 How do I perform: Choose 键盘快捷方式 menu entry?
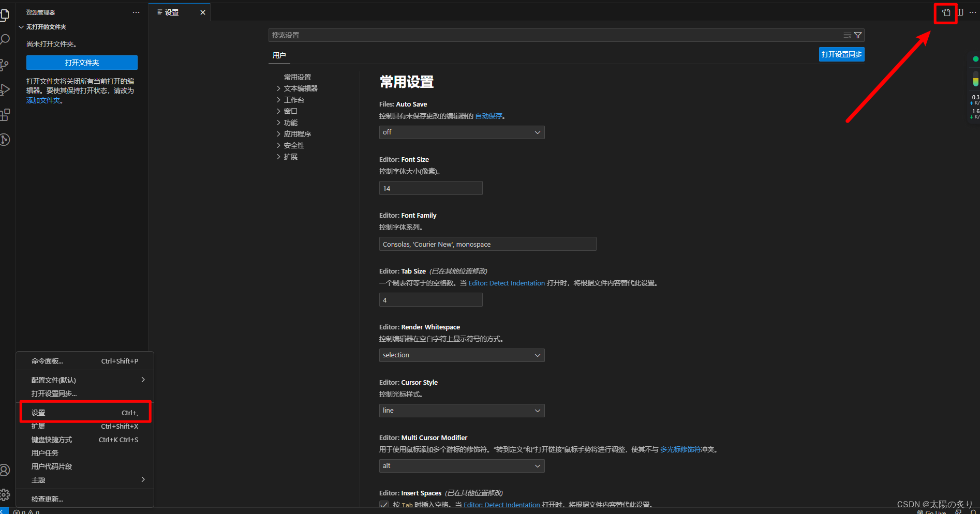pyautogui.click(x=85, y=440)
